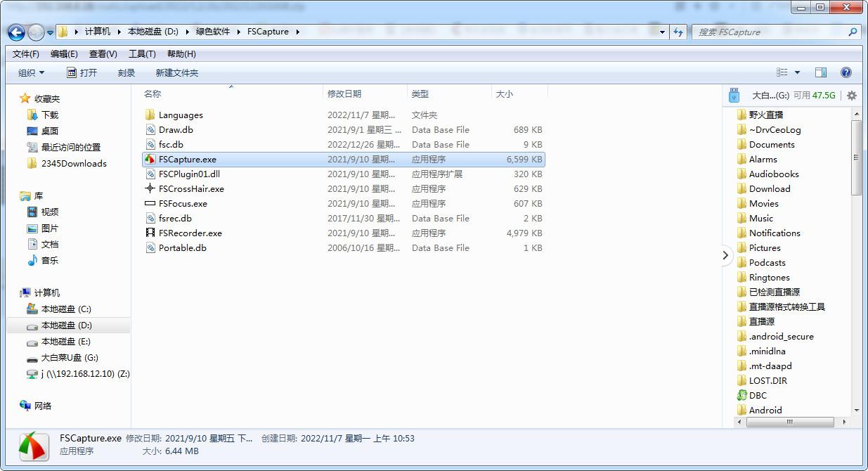
Task: Open the 查看(V) menu
Action: click(x=103, y=54)
